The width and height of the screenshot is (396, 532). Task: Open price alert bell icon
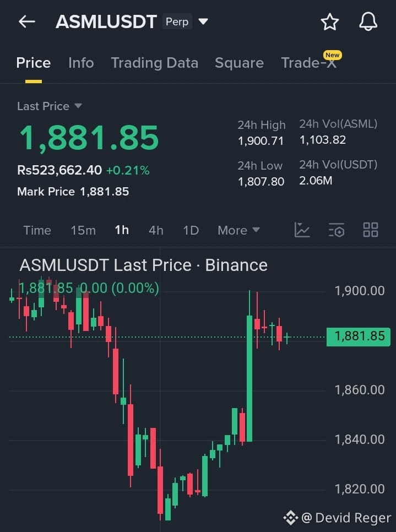368,21
